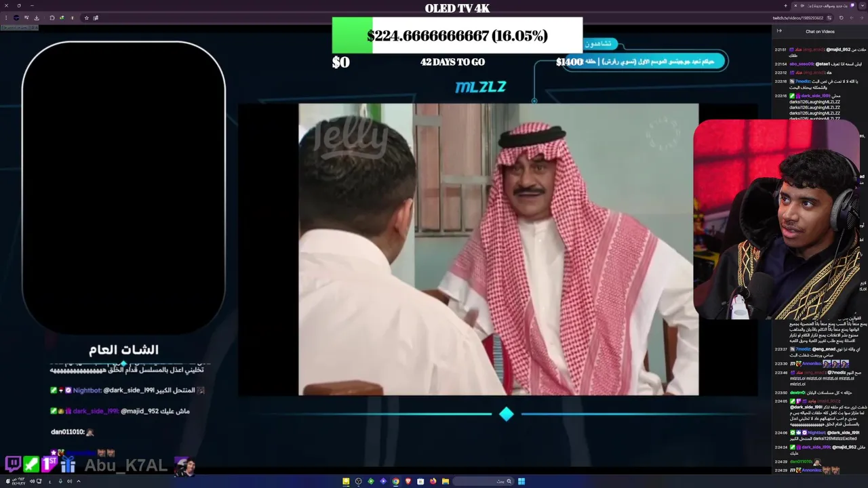Open a new browser tab
Image resolution: width=868 pixels, height=488 pixels.
[785, 5]
